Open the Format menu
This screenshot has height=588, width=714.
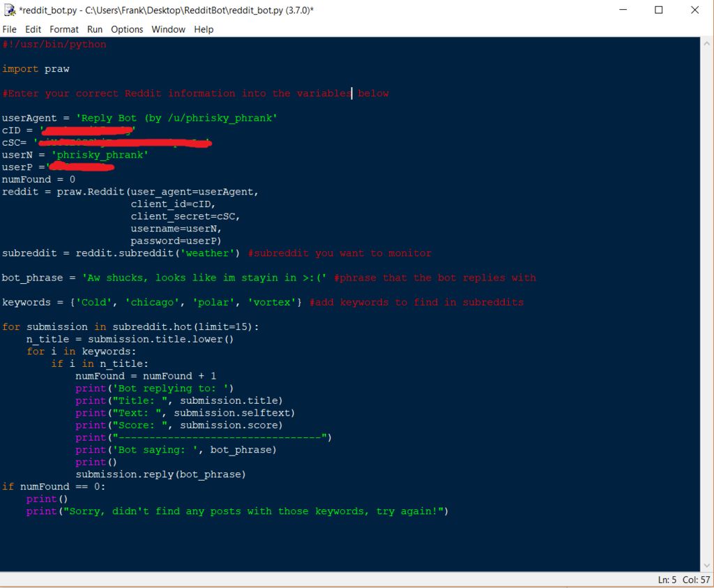click(63, 29)
